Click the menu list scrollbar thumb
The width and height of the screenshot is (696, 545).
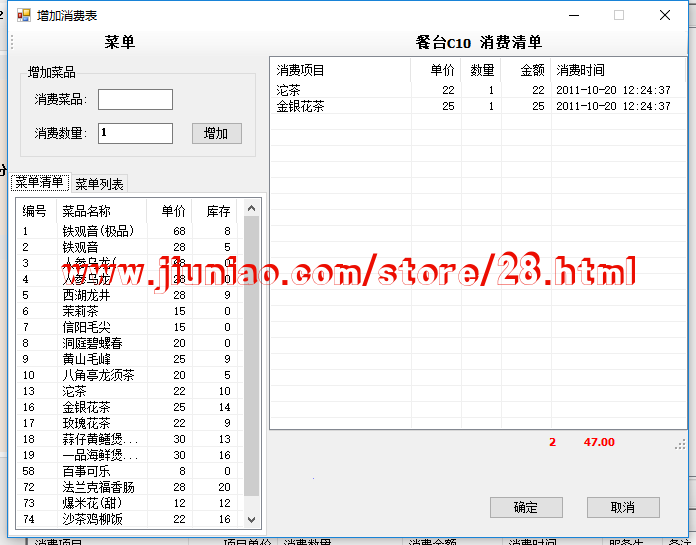pyautogui.click(x=251, y=356)
